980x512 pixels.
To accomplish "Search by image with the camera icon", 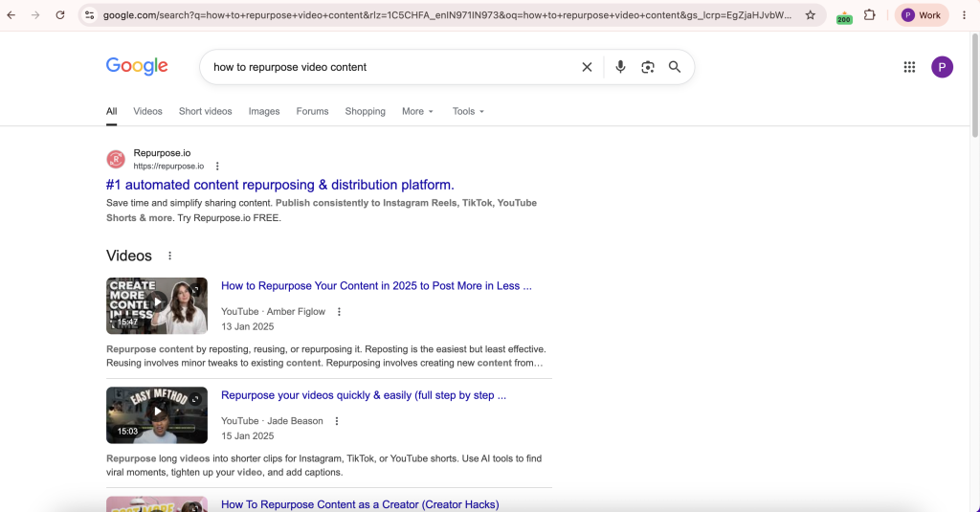I will 648,67.
